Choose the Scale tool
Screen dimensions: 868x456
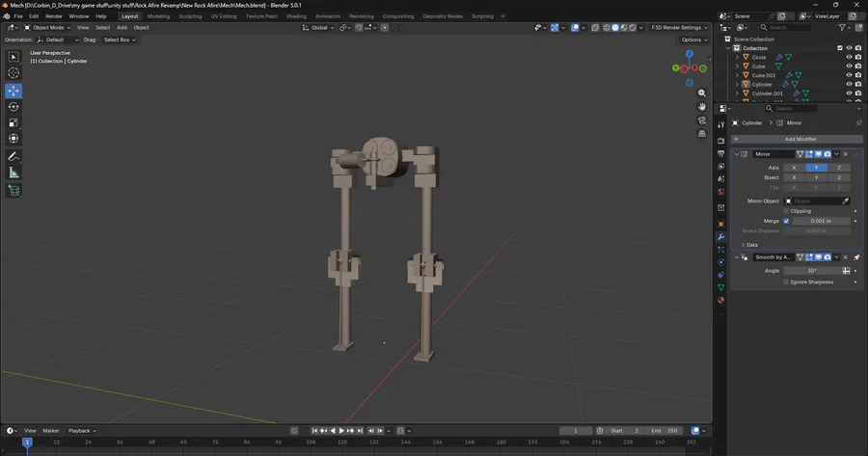pos(14,122)
